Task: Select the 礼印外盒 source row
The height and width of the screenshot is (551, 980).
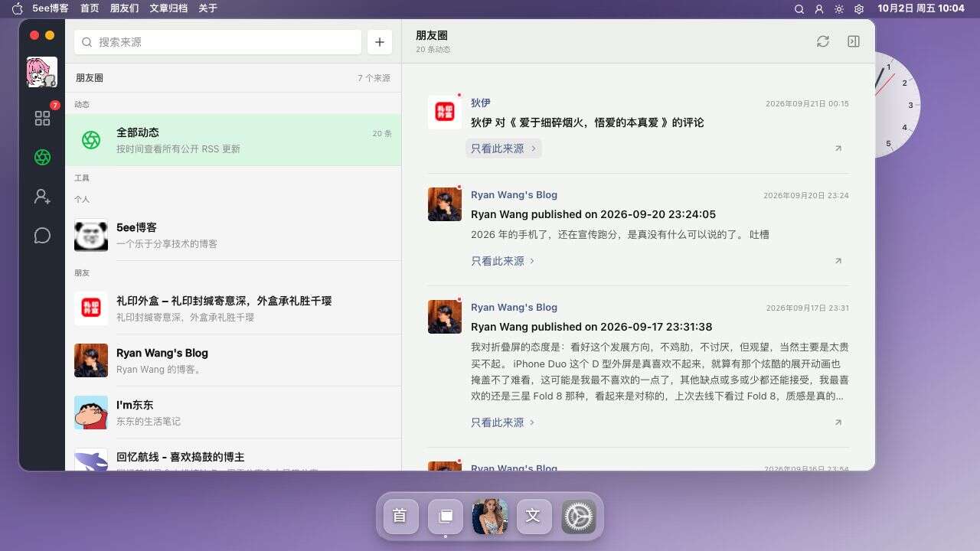Action: click(x=233, y=308)
